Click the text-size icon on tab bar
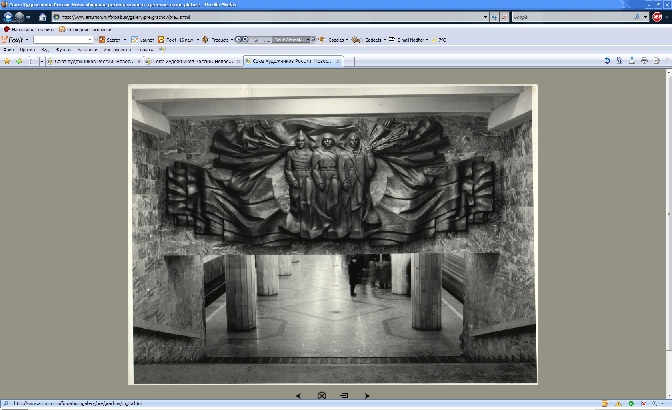The image size is (672, 410). pyautogui.click(x=619, y=60)
